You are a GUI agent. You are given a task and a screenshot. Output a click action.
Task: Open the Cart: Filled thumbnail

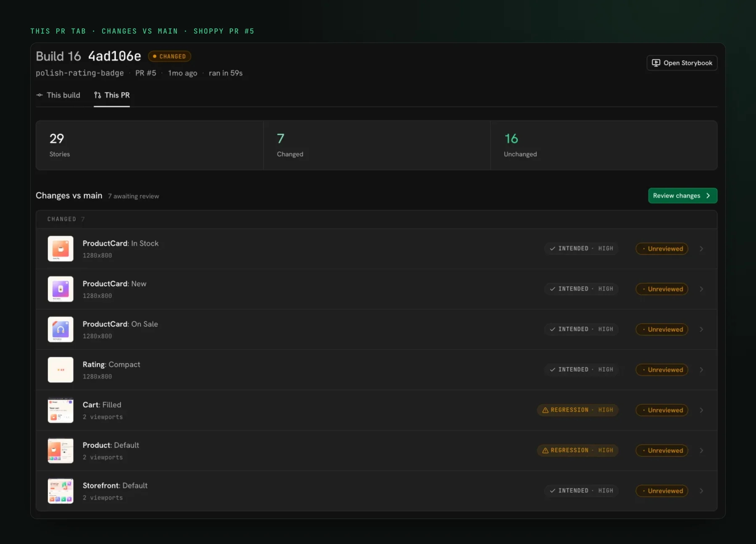click(60, 410)
